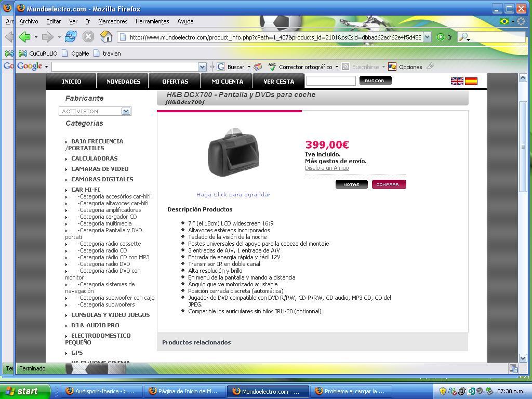Click the address bar URL field
The width and height of the screenshot is (532, 399).
270,37
